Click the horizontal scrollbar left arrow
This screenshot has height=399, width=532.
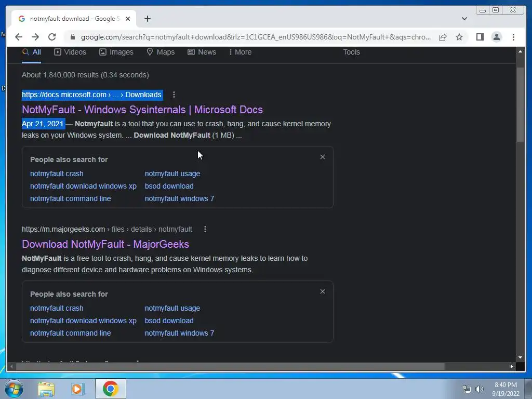click(x=11, y=366)
